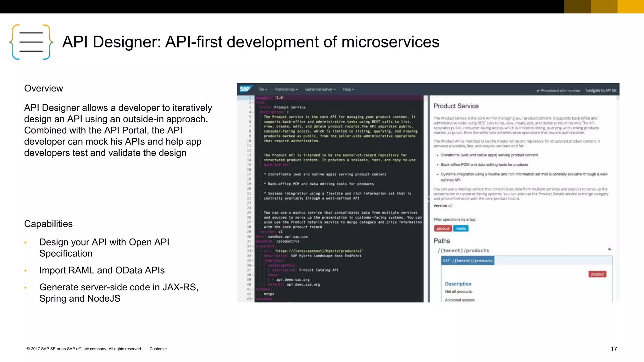Screen dimensions: 644x362
Task: Click the '/product/v1' basePath value in editor
Action: point(287,241)
